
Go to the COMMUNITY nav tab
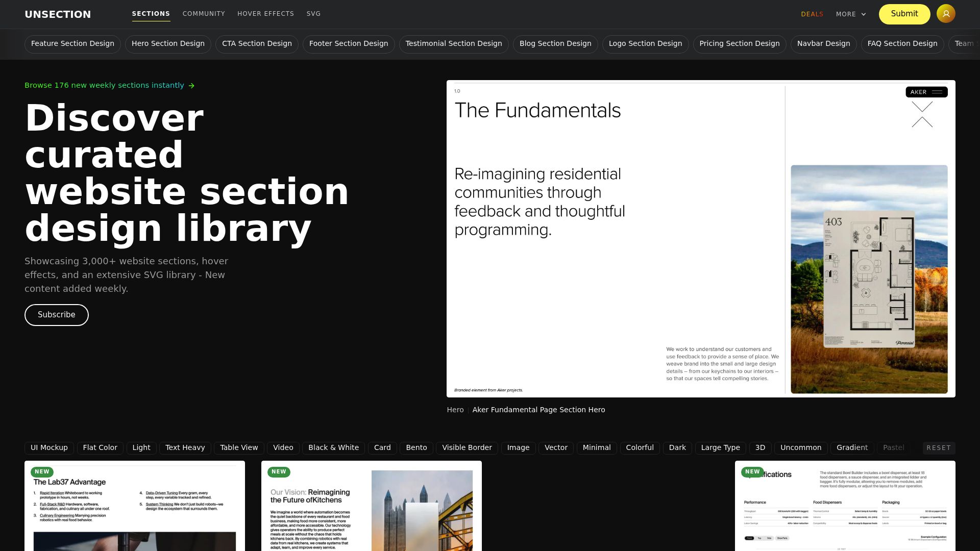click(204, 14)
